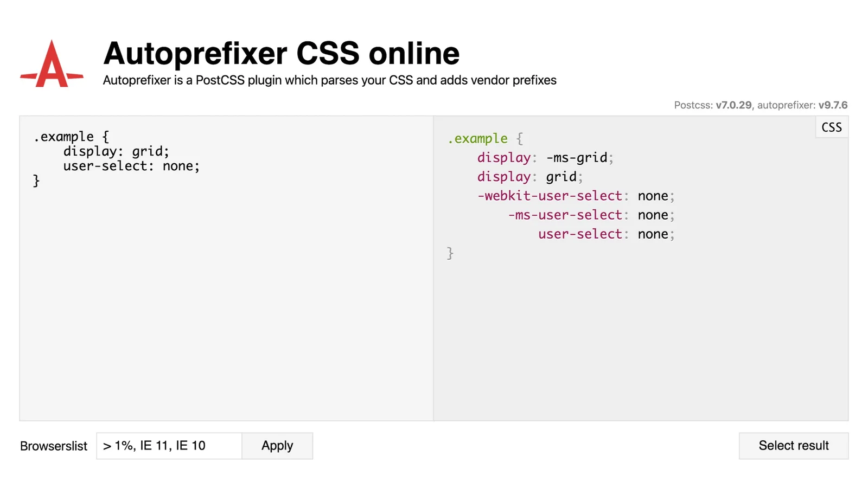Select the > 1%, IE 11, IE 10 query text

[x=154, y=445]
